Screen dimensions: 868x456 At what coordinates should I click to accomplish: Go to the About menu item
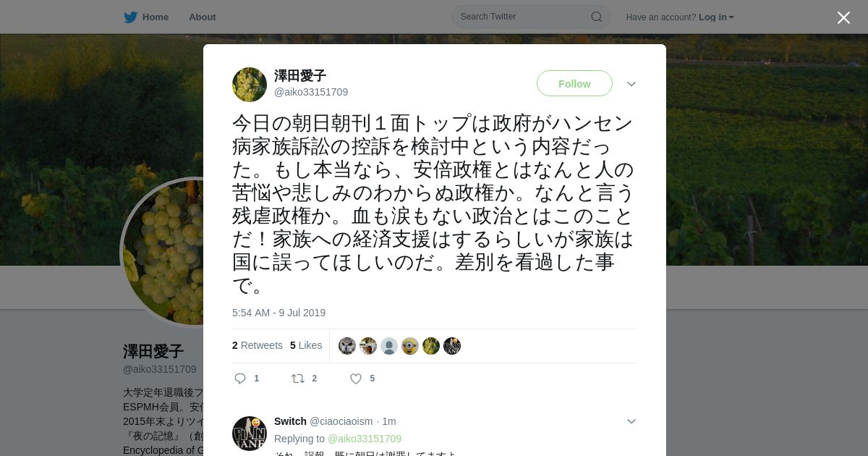pyautogui.click(x=203, y=17)
